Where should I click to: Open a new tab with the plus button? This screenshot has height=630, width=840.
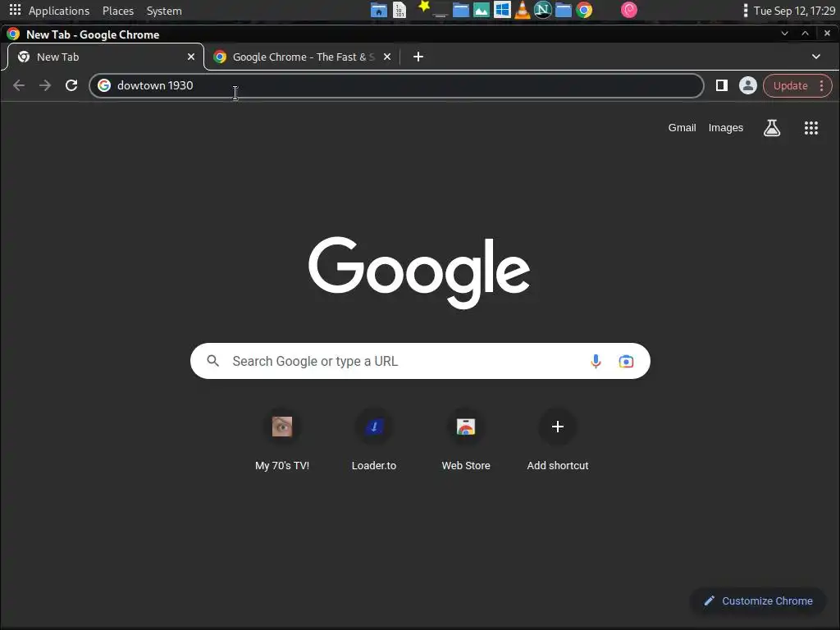[x=418, y=57]
